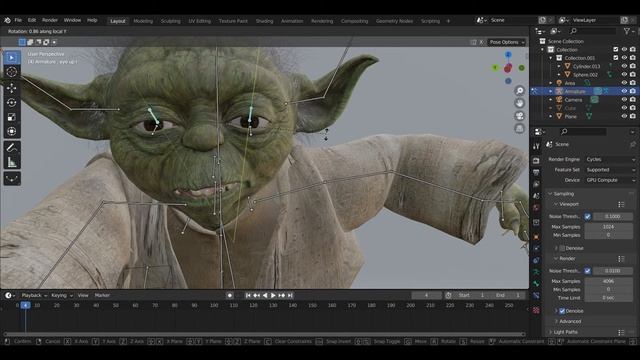Screen dimensions: 640x360
Task: Click the outliner filter funnel icon
Action: (x=627, y=31)
